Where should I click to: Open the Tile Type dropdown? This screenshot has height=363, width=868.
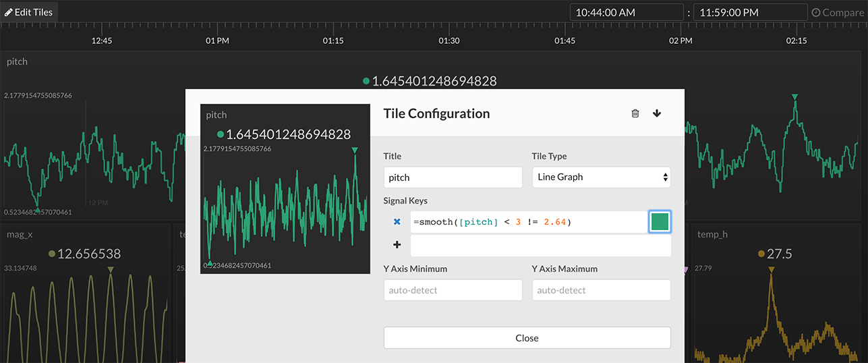click(x=601, y=177)
